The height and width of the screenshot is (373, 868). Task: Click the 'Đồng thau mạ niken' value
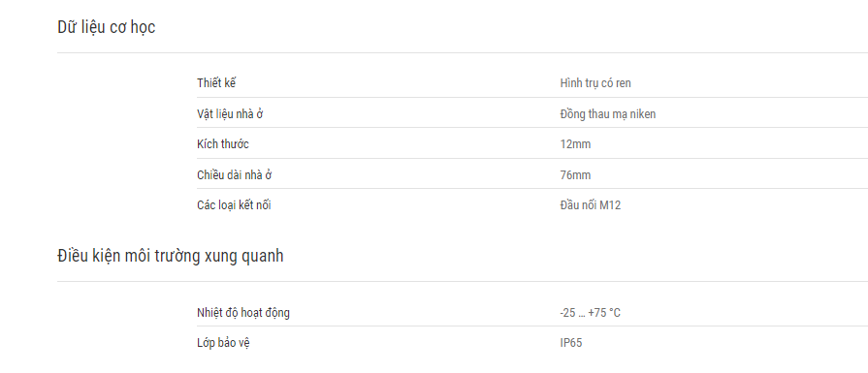(x=608, y=114)
